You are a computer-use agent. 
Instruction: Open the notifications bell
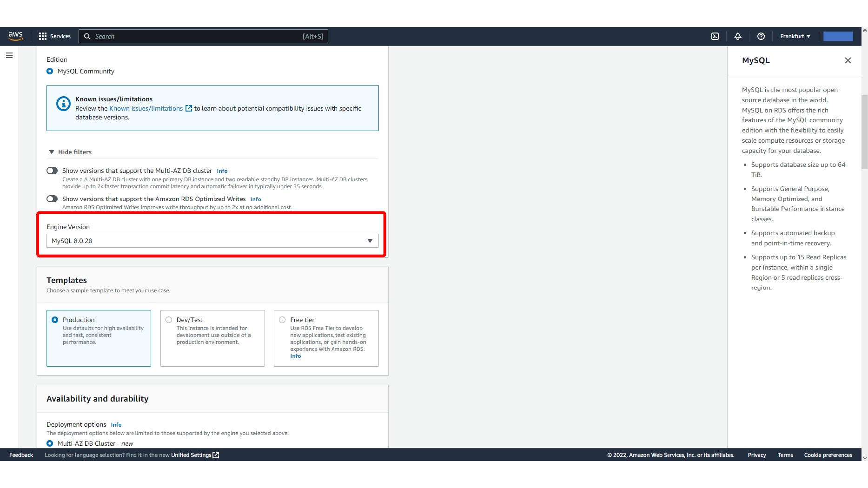click(738, 36)
